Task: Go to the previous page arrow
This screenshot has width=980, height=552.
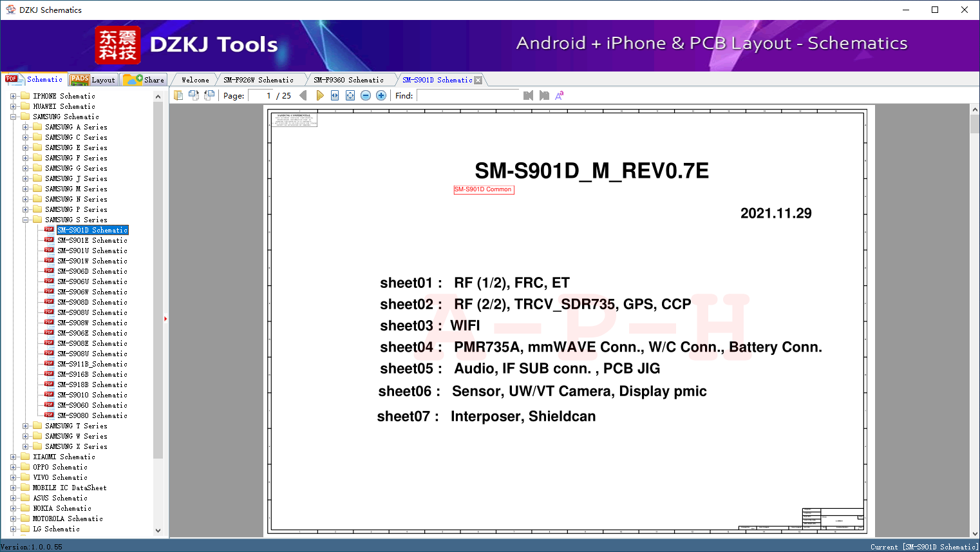Action: (303, 95)
